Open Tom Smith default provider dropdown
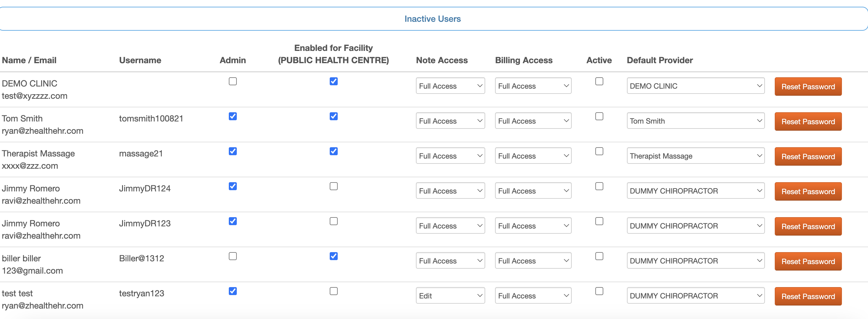This screenshot has height=319, width=868. coord(696,121)
